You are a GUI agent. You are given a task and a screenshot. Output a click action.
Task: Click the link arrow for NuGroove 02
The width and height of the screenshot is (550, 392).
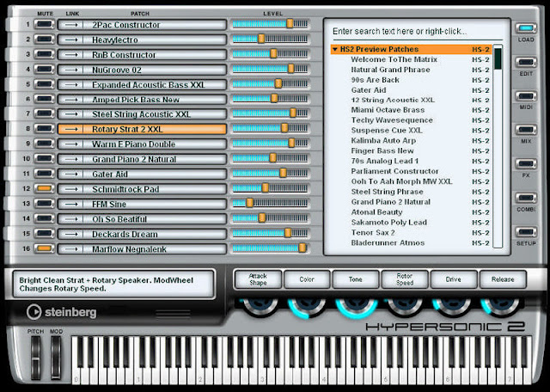tap(70, 70)
